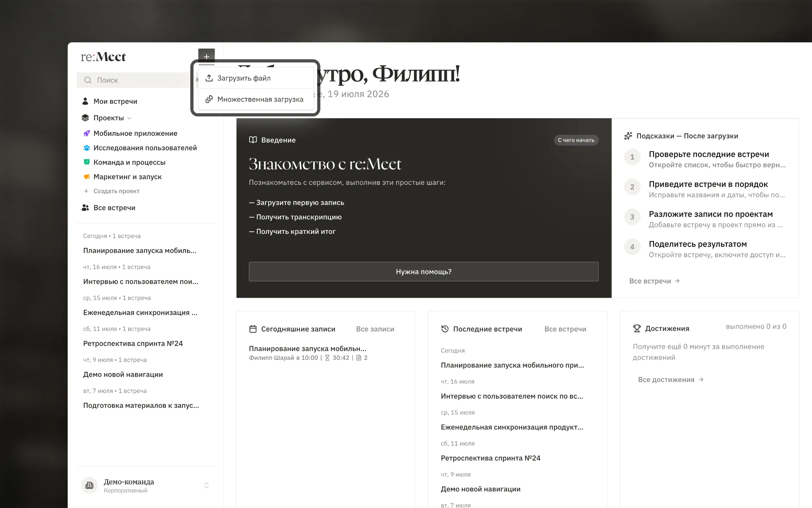Click the person icon next to Мои встречи
The height and width of the screenshot is (508, 812).
pyautogui.click(x=85, y=101)
